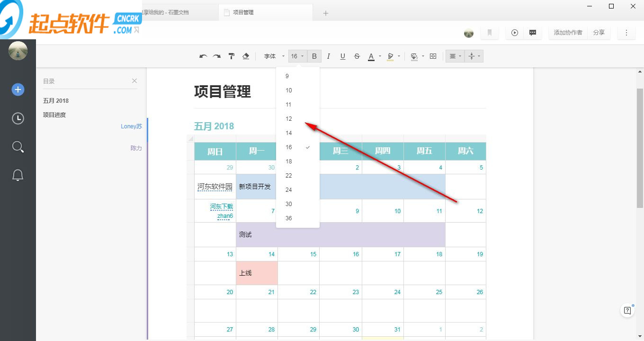Apply the cell fill bucket icon
Screen dimensions: 644x341
[x=414, y=56]
